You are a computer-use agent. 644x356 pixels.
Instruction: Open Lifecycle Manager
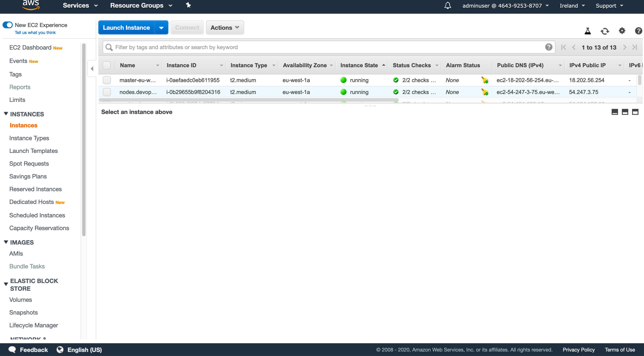pyautogui.click(x=33, y=325)
